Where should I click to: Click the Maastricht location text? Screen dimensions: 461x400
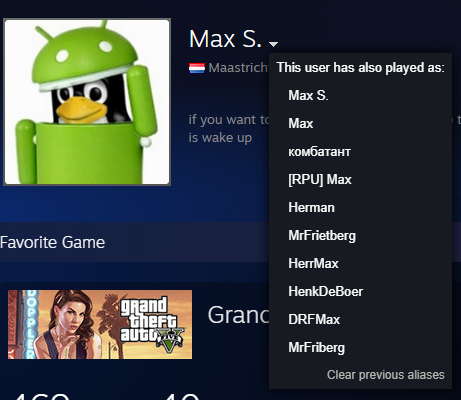238,68
